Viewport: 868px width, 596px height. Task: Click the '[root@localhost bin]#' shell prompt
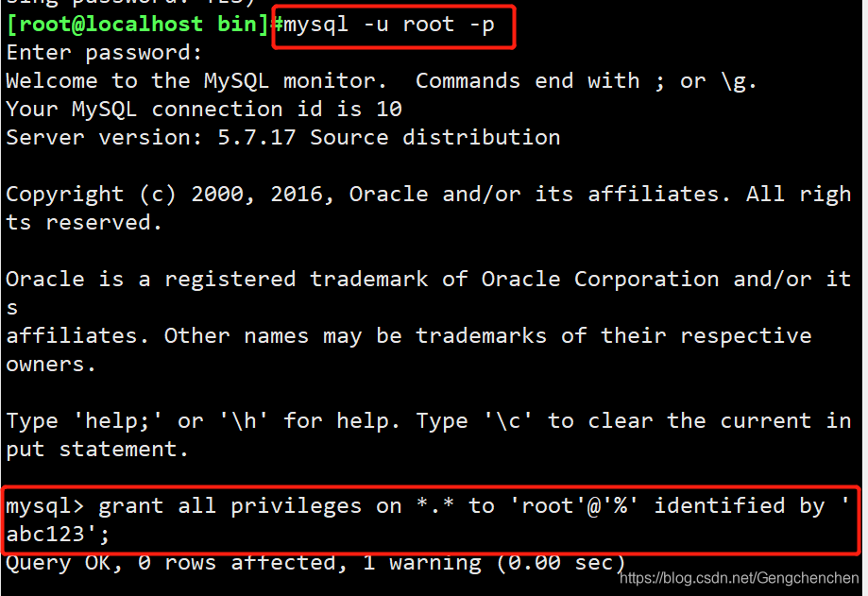point(145,25)
